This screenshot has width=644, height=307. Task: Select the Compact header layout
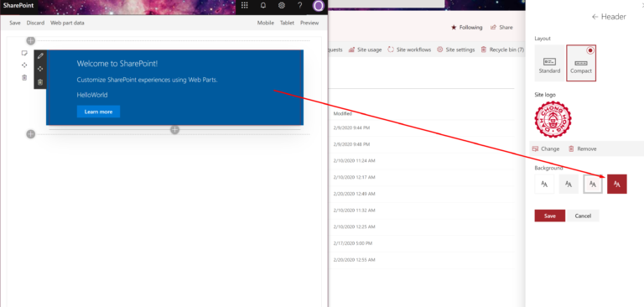pos(581,63)
